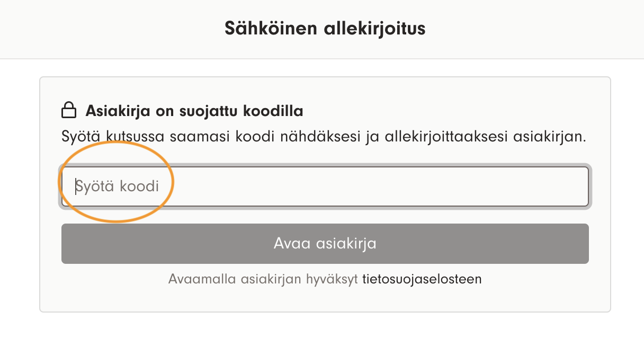Submit code with the grey 'Avaa asiakirja' button
This screenshot has width=644, height=338.
point(325,244)
